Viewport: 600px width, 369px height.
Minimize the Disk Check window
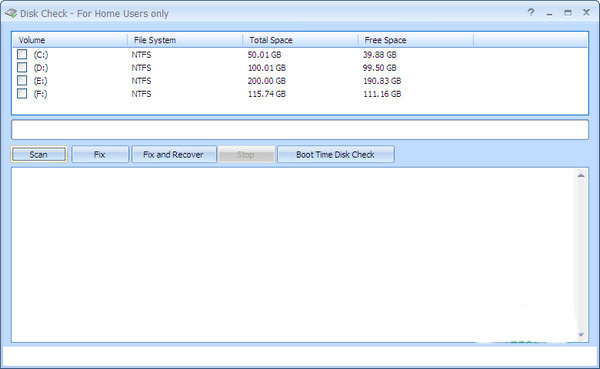[x=549, y=13]
